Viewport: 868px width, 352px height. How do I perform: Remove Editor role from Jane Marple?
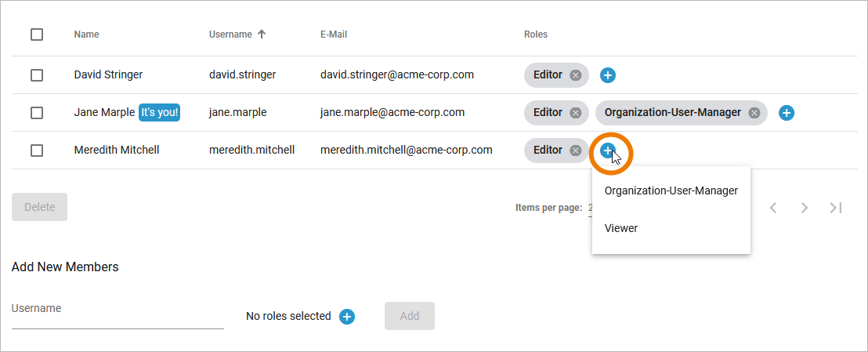[x=575, y=113]
